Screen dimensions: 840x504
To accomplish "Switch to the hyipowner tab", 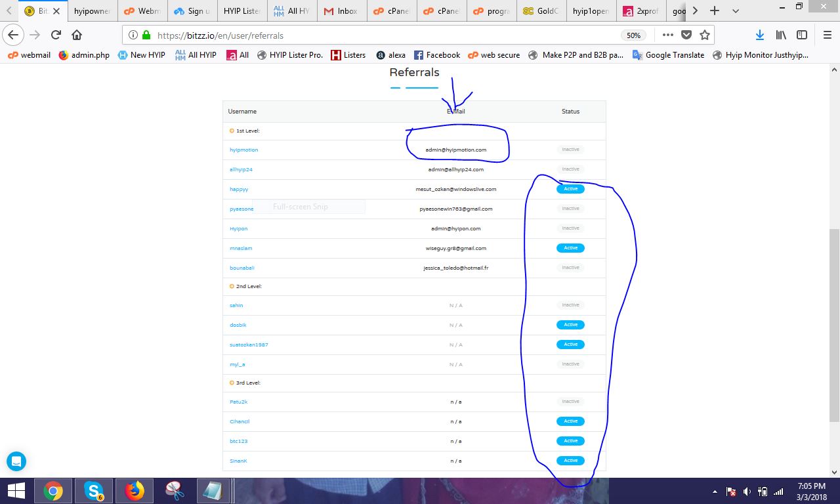I will click(92, 11).
